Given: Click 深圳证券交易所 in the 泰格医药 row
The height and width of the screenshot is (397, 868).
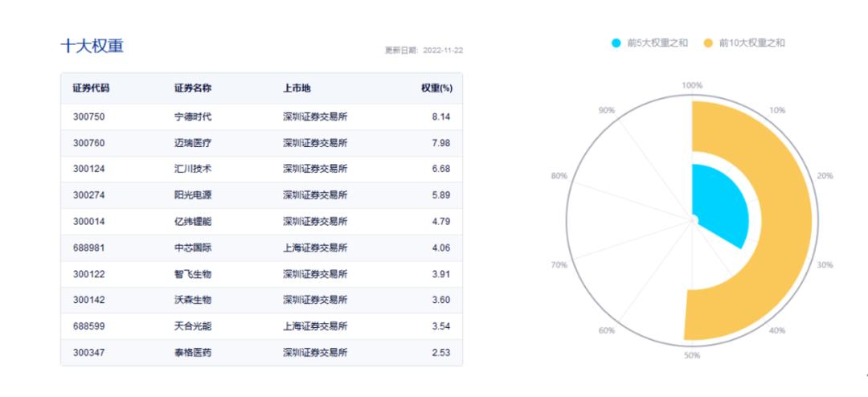Looking at the screenshot, I should pyautogui.click(x=315, y=352).
